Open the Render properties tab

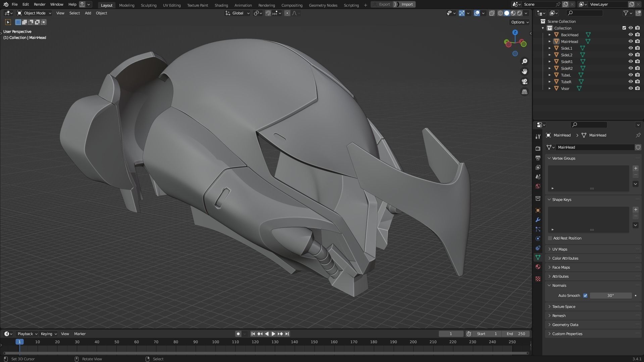click(538, 148)
